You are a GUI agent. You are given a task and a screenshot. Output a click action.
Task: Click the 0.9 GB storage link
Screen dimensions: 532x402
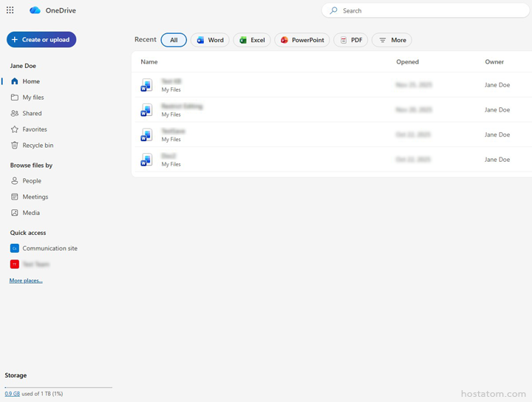[x=13, y=394]
